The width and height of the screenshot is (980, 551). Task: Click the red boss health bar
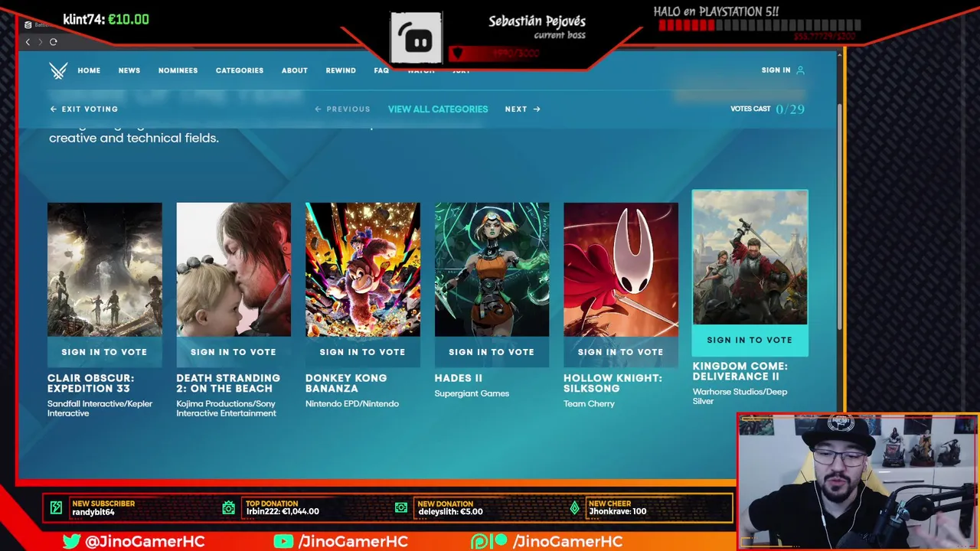coord(518,54)
